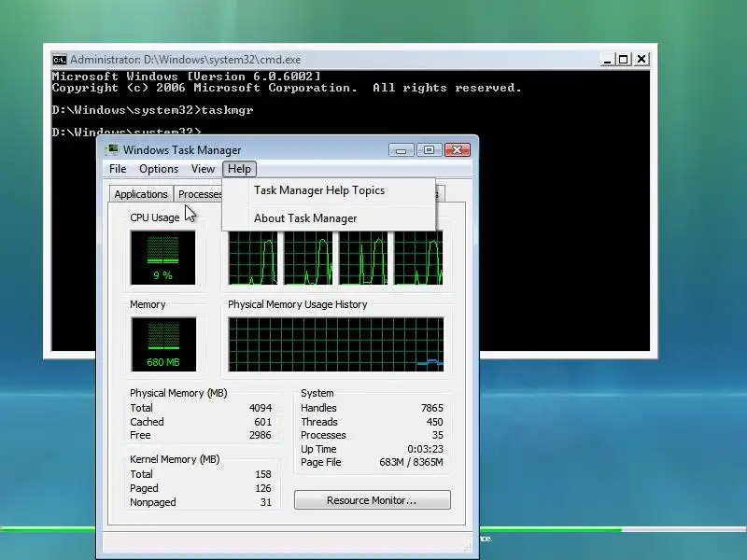Click the Threads value 450
Screen dimensions: 747x560
click(x=434, y=422)
